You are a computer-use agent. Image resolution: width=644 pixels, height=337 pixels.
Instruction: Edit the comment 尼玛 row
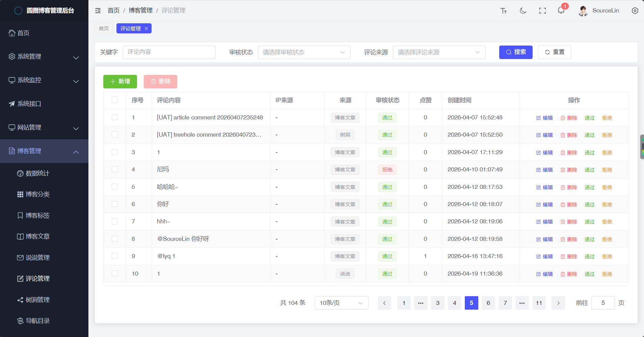544,170
